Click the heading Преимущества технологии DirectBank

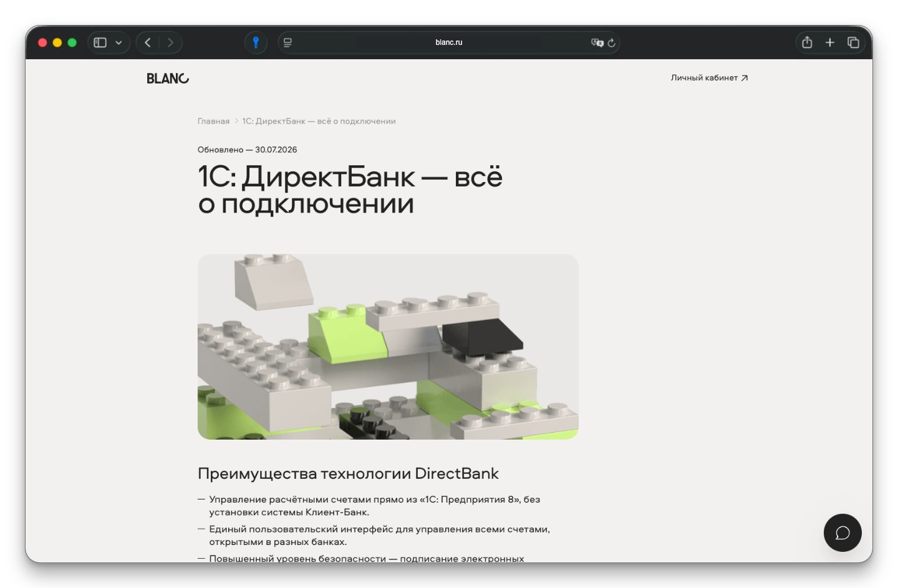(x=348, y=473)
